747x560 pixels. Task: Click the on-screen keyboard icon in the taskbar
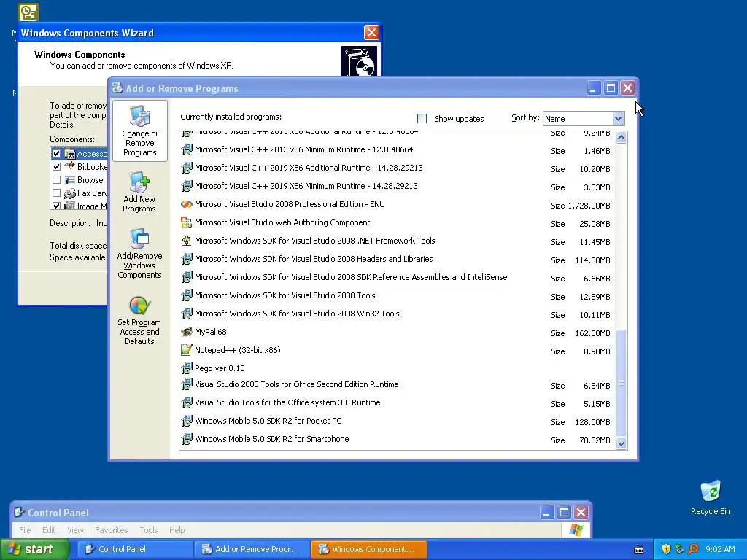point(639,550)
